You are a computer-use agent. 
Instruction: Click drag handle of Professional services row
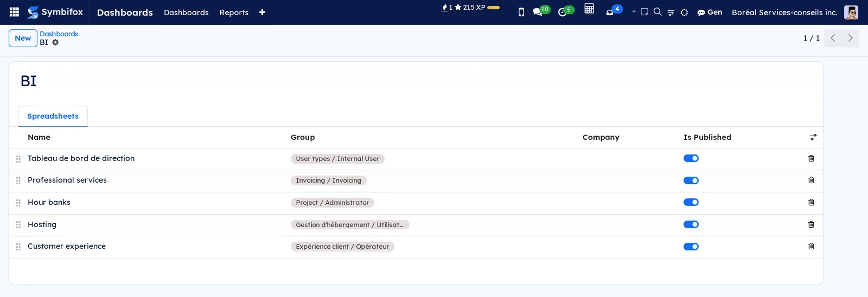tap(18, 180)
